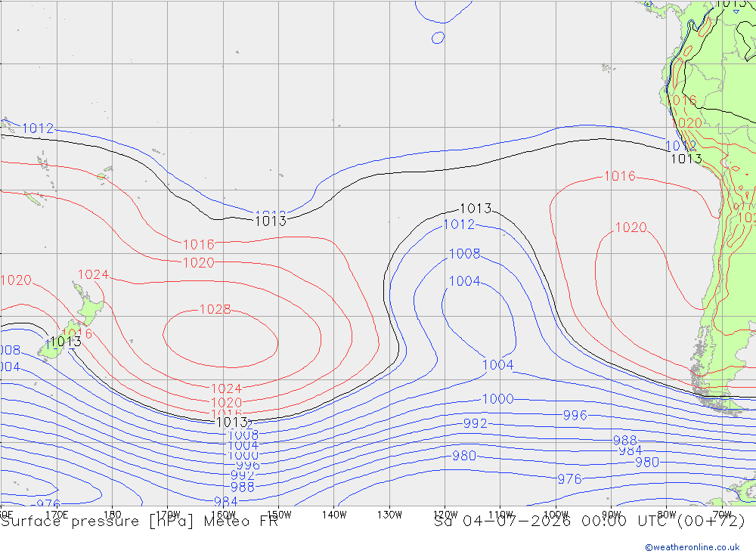Click the 992 isobar label
Image resolution: width=756 pixels, height=554 pixels.
[475, 423]
